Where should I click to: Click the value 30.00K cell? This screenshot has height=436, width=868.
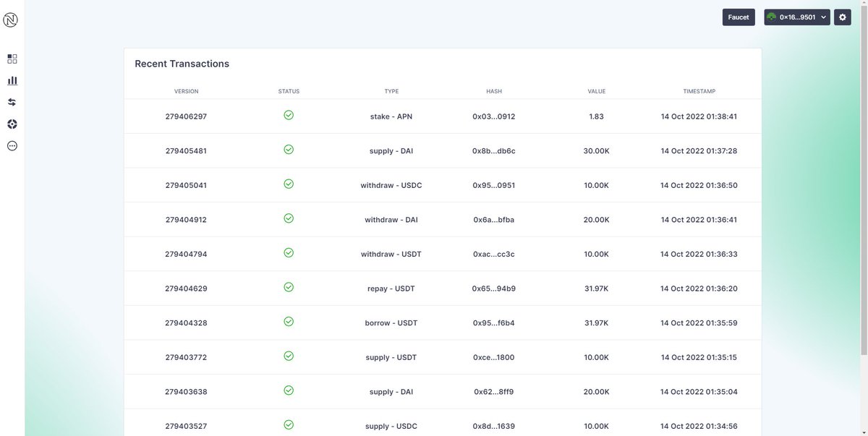click(597, 151)
